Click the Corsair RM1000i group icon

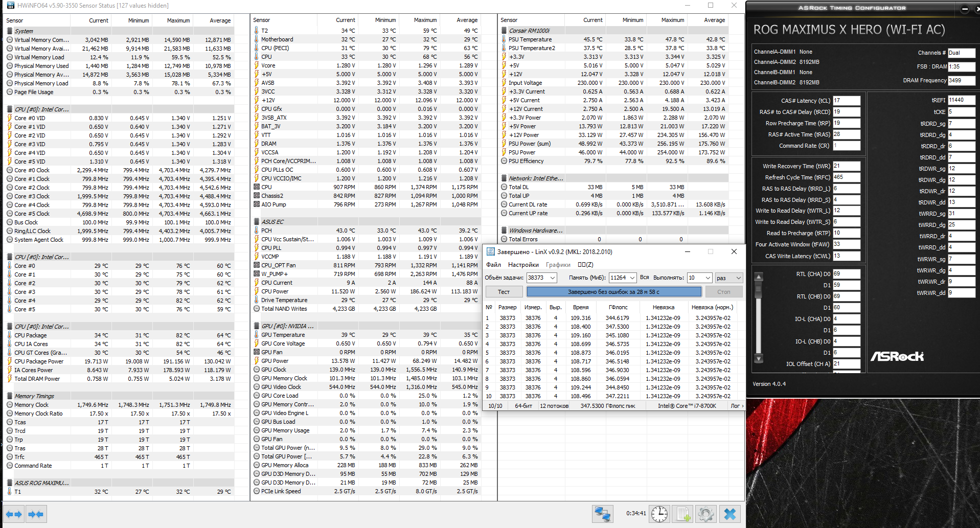[504, 31]
